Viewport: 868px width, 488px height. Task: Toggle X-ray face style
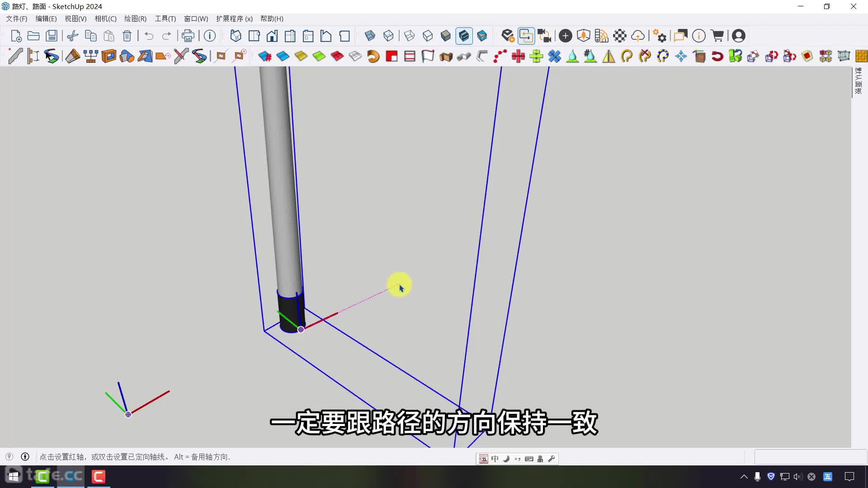click(370, 36)
